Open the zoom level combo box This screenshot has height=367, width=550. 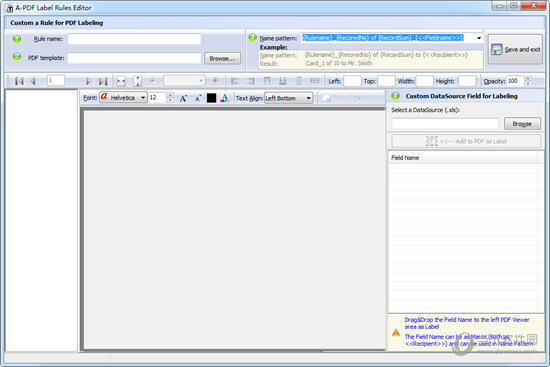(184, 81)
